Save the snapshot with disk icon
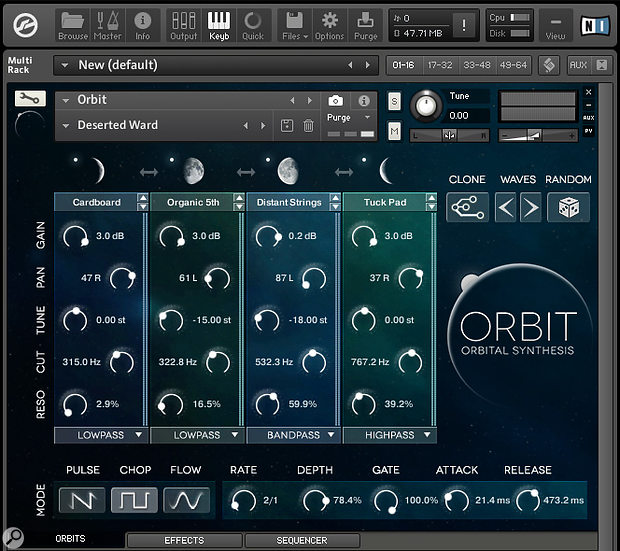The image size is (620, 551). pos(287,126)
